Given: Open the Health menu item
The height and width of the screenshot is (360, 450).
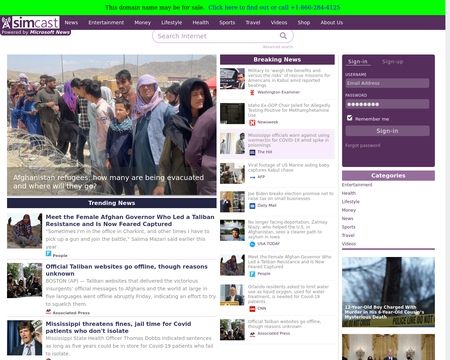Looking at the screenshot, I should [201, 23].
